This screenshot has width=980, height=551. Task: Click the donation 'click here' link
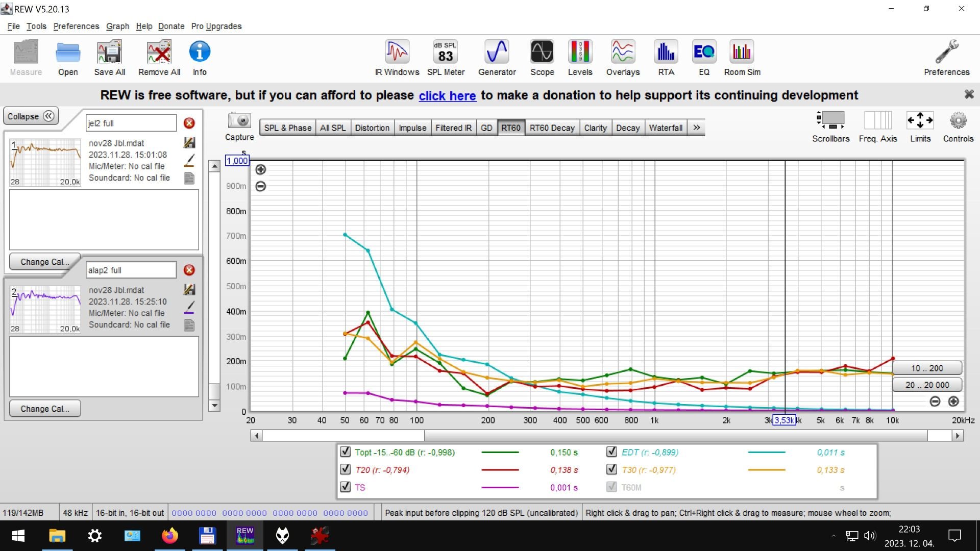click(447, 95)
